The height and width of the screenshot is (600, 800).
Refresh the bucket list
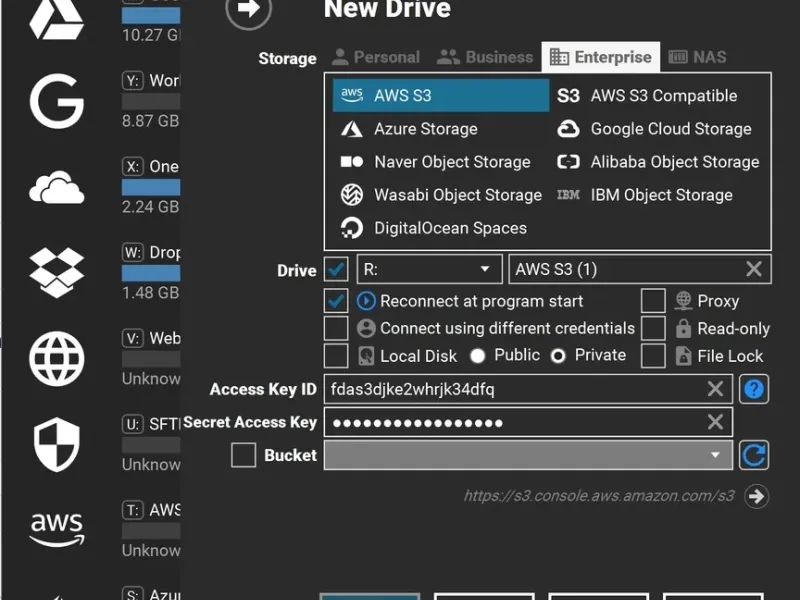754,455
